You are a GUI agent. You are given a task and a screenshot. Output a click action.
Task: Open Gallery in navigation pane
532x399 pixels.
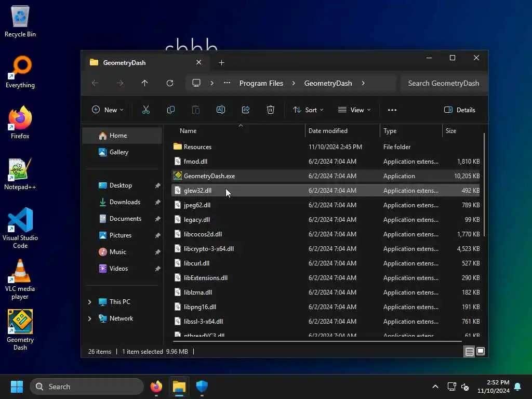123,152
